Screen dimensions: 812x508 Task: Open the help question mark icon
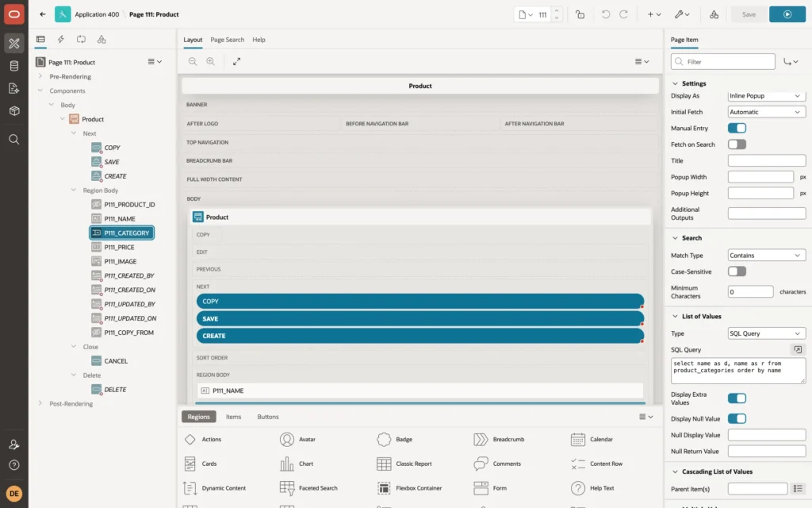pyautogui.click(x=14, y=465)
